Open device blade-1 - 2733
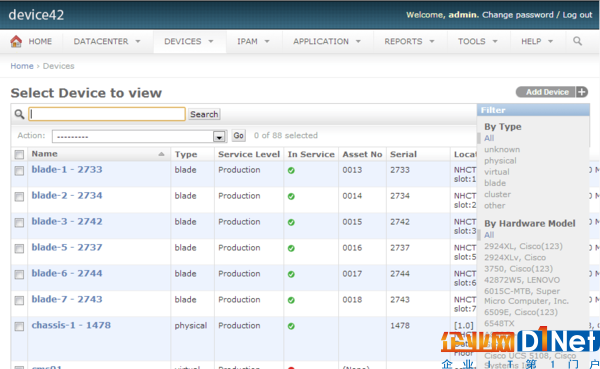 point(67,170)
